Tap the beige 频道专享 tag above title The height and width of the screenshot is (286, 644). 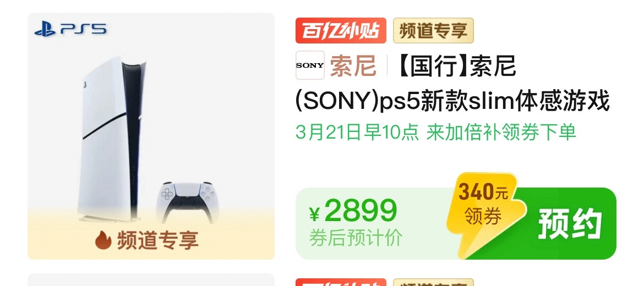click(x=433, y=30)
